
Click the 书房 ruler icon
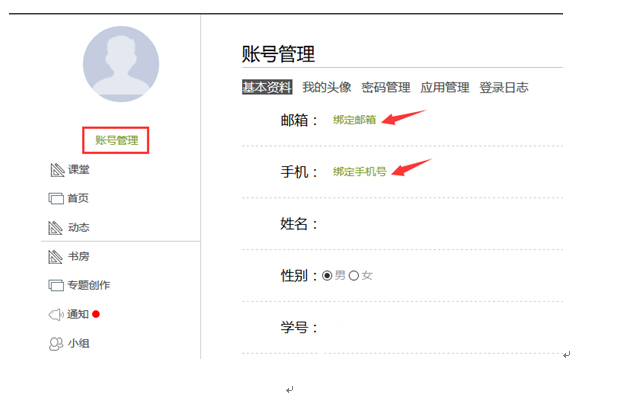click(55, 257)
